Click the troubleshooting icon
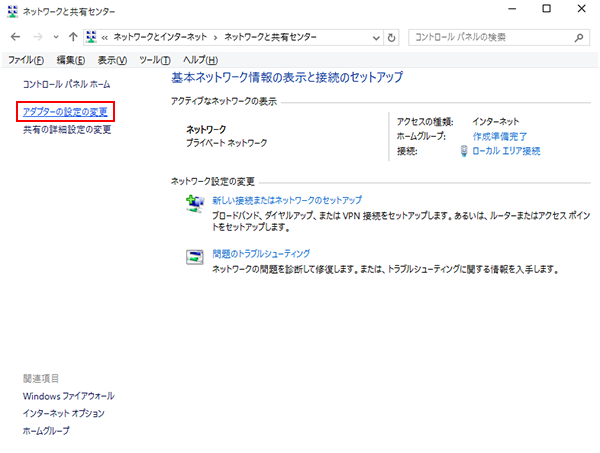The height and width of the screenshot is (453, 600). (x=195, y=257)
